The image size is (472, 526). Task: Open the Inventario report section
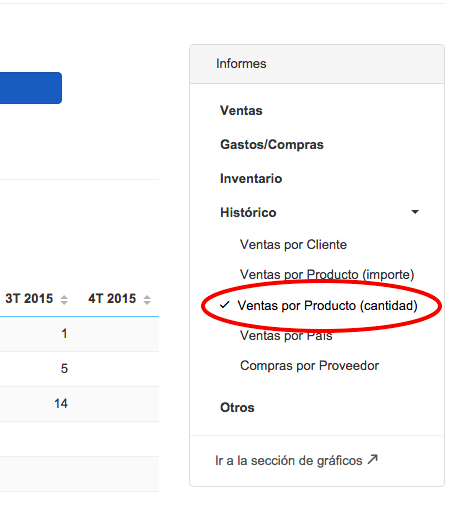(251, 178)
